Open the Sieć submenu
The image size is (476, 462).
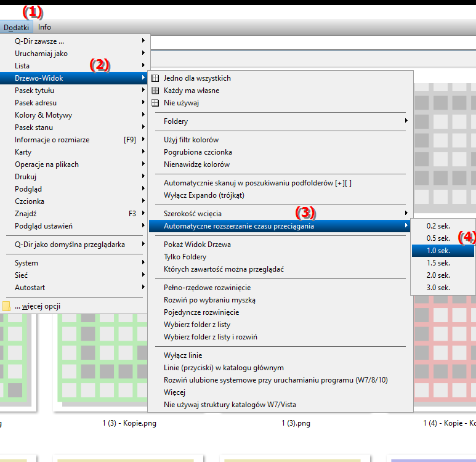75,275
